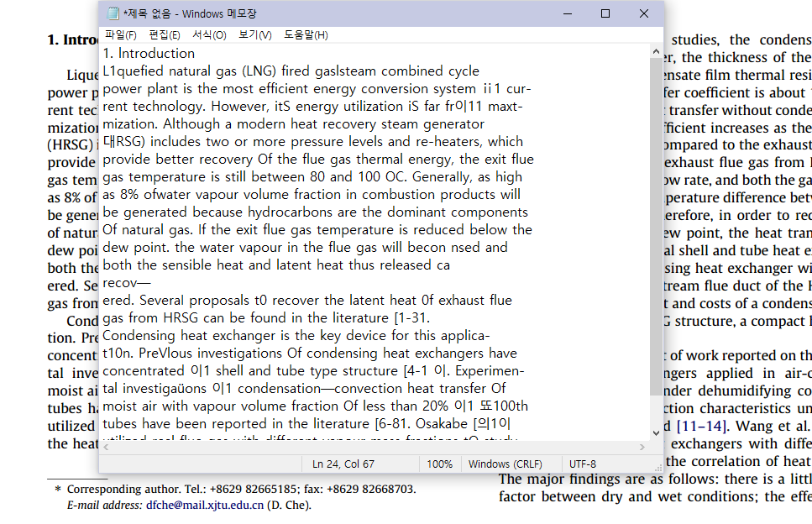
Task: Click the vertical scrollbar up arrow
Action: tap(656, 51)
